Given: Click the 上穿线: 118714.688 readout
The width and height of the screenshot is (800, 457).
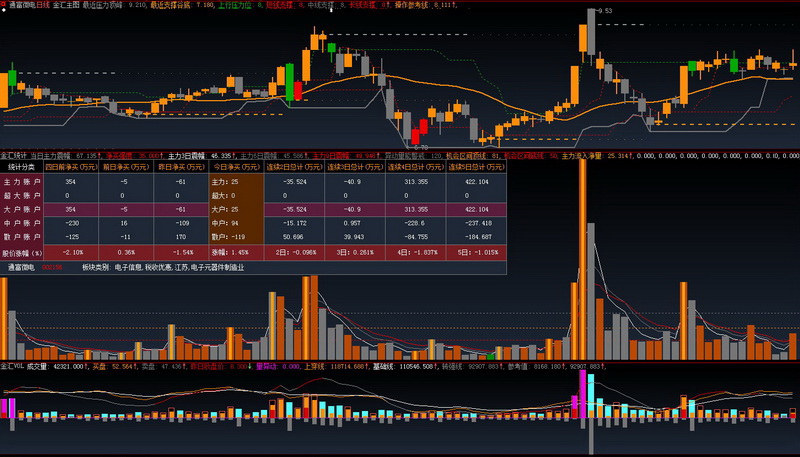Looking at the screenshot, I should pyautogui.click(x=336, y=366).
